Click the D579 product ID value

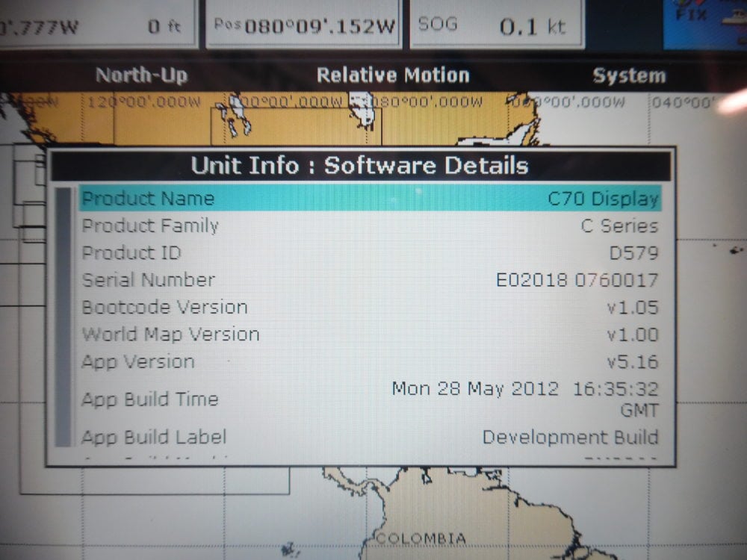coord(633,253)
